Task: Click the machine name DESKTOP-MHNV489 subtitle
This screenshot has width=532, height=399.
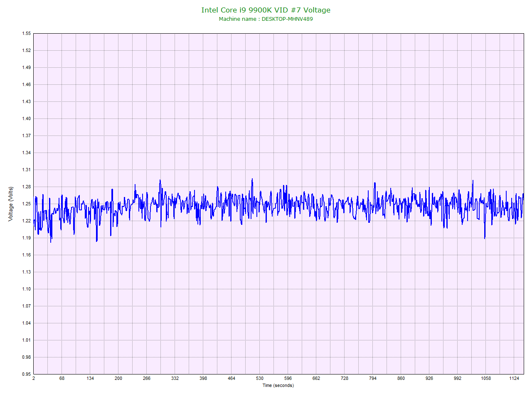Action: tap(266, 19)
